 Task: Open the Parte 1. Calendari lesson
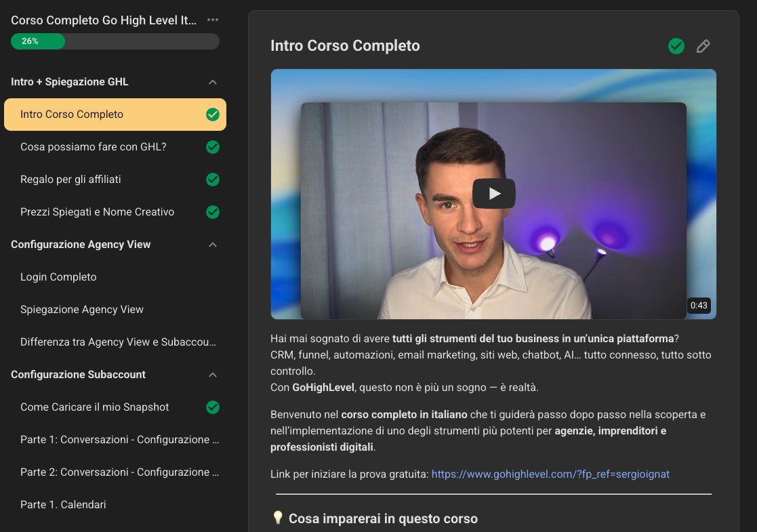[115, 504]
